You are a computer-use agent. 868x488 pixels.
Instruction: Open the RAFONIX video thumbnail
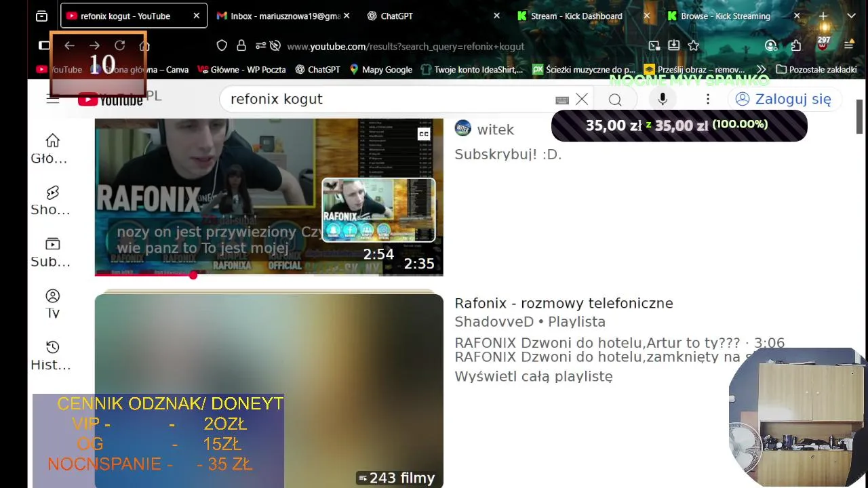pos(269,197)
